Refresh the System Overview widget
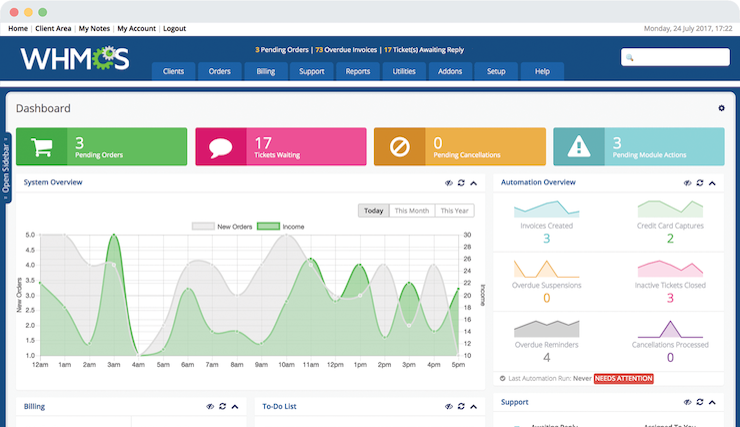Viewport: 740px width, 427px height. [461, 183]
